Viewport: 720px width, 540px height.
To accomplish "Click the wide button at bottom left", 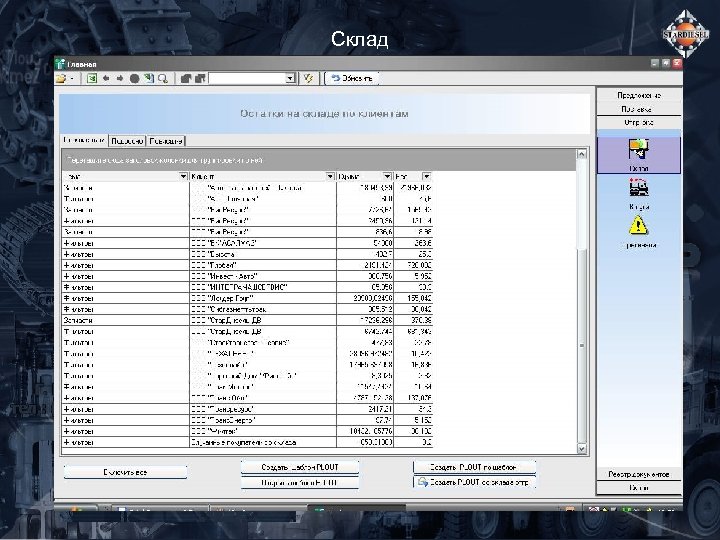I will coord(125,471).
